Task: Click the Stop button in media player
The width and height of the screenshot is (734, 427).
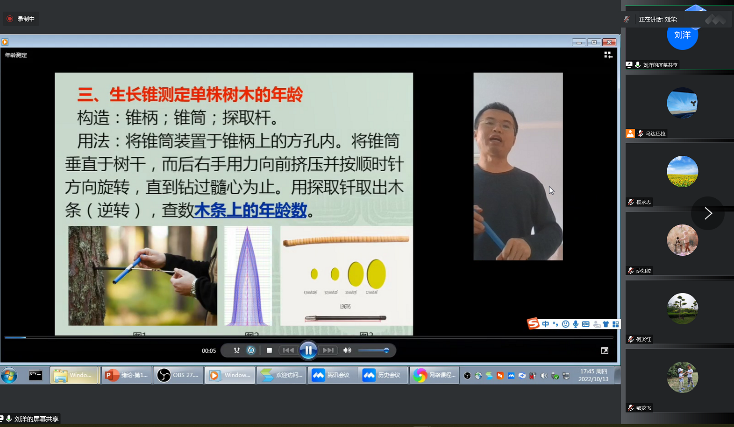Action: (x=268, y=350)
